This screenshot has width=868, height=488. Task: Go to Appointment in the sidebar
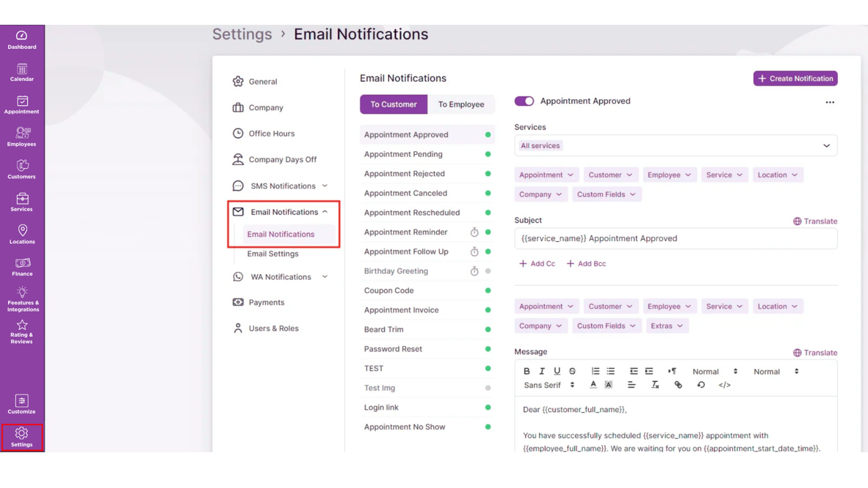coord(22,105)
